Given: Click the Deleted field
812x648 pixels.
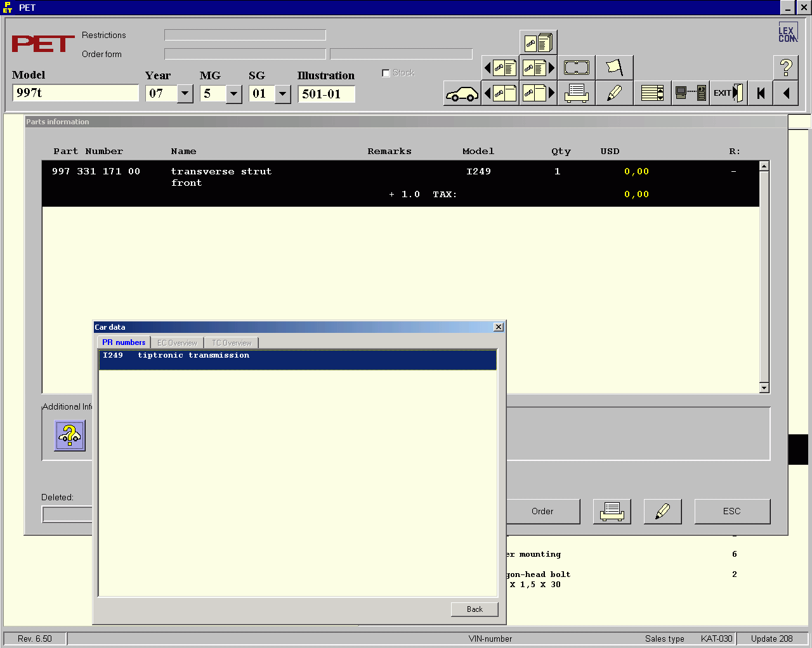Looking at the screenshot, I should [67, 514].
